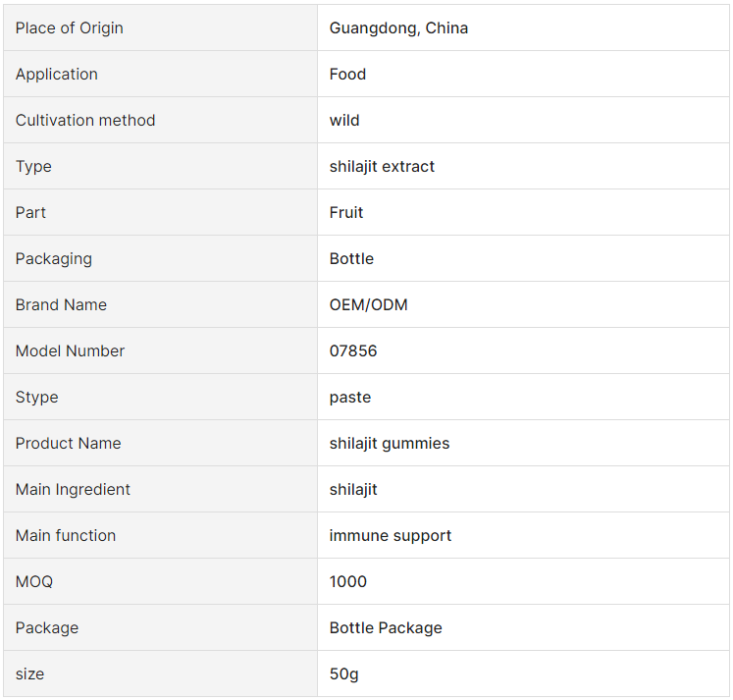This screenshot has height=700, width=733.
Task: Click the wild value cell
Action: pos(523,120)
